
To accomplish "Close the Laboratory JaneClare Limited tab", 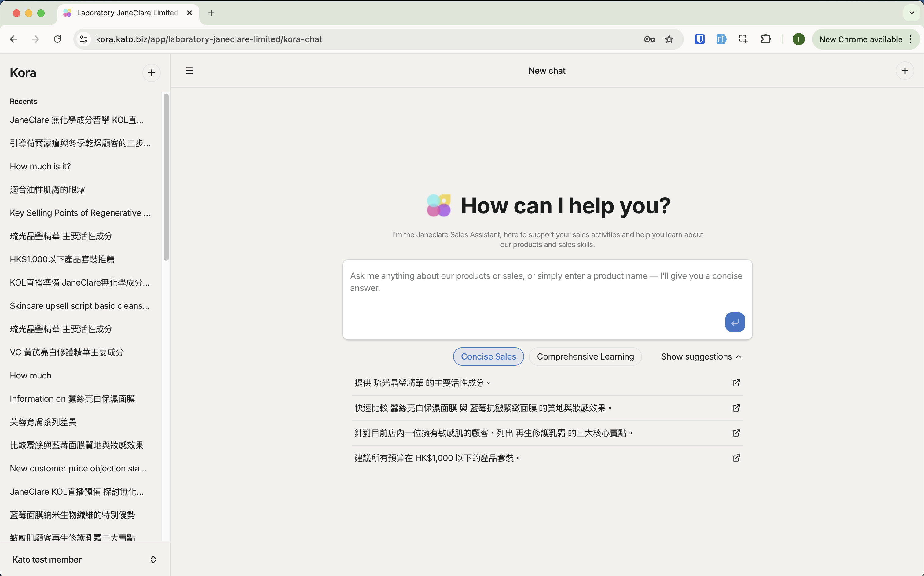I will pos(189,13).
